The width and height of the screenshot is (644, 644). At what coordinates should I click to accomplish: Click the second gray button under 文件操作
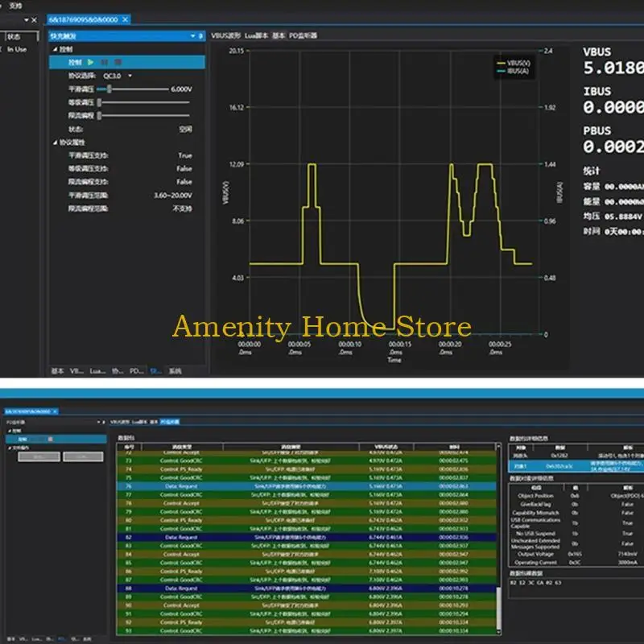[x=83, y=456]
